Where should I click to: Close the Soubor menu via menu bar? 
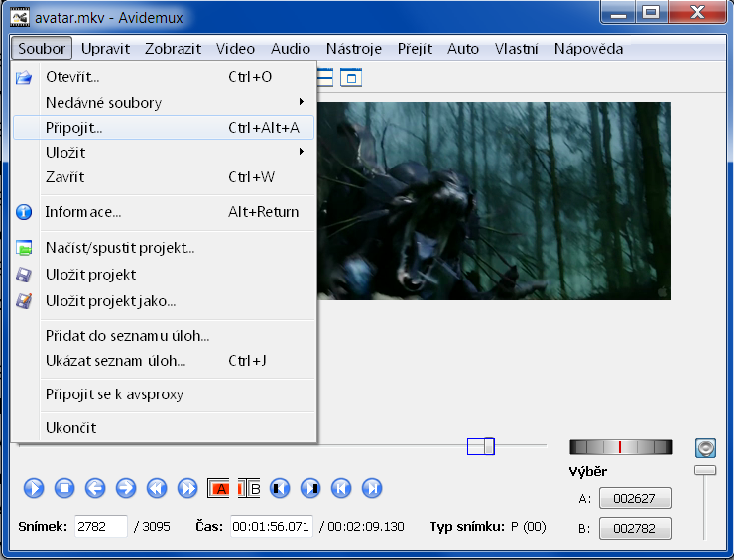click(x=42, y=49)
